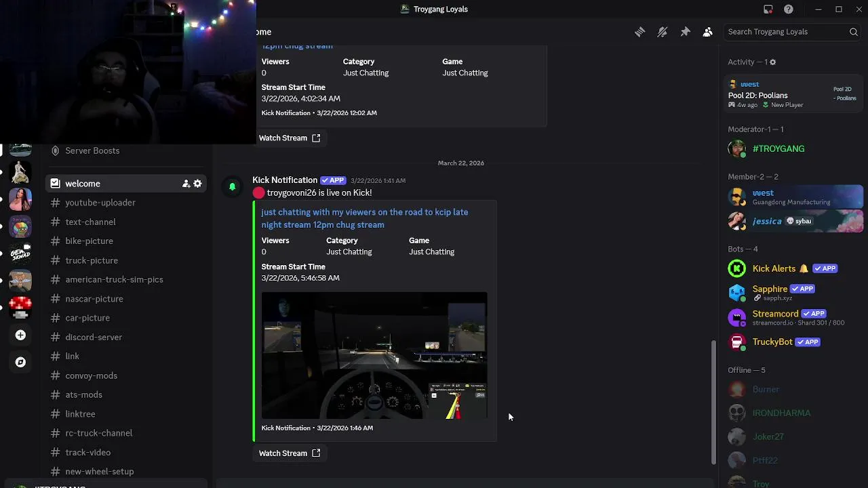Open Discover servers compass icon
This screenshot has height=488, width=868.
(x=20, y=362)
